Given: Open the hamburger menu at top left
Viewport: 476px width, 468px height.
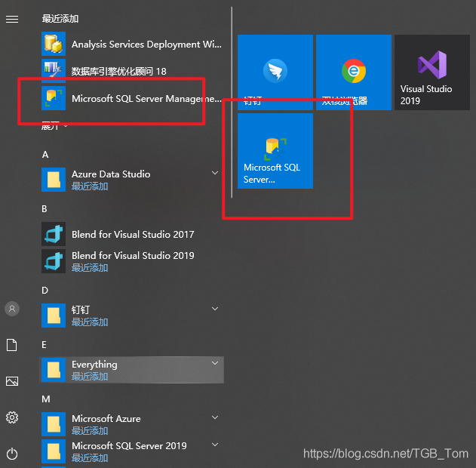Looking at the screenshot, I should pyautogui.click(x=12, y=19).
